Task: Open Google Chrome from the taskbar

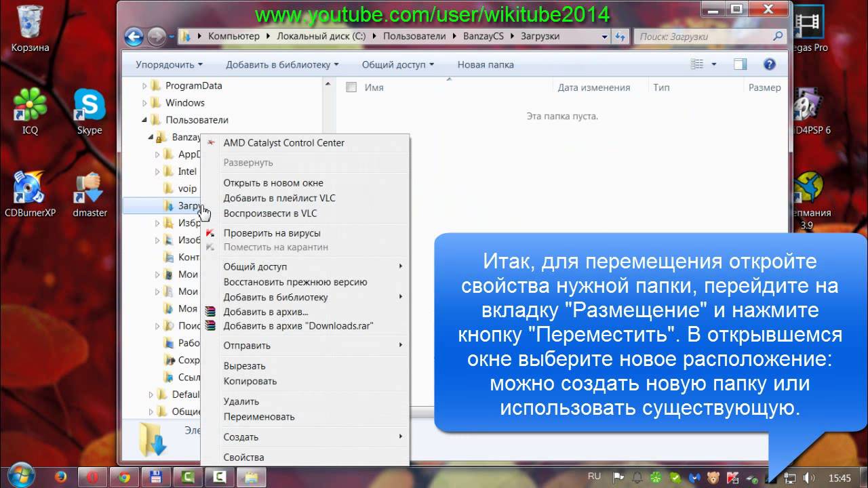Action: [124, 477]
